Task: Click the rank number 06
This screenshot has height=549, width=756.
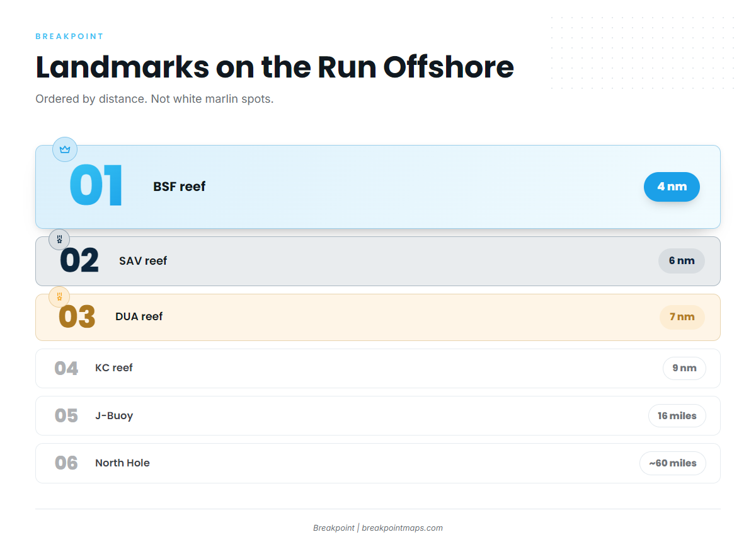Action: click(66, 463)
